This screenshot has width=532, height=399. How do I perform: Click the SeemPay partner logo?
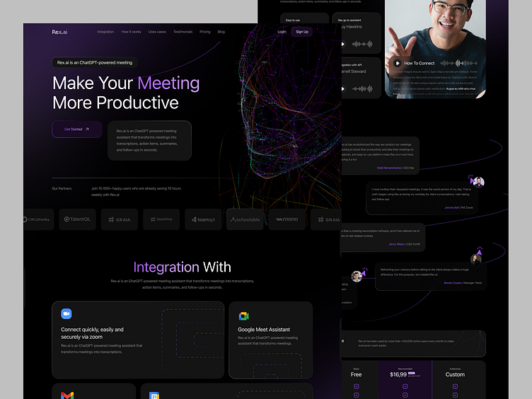click(x=161, y=219)
